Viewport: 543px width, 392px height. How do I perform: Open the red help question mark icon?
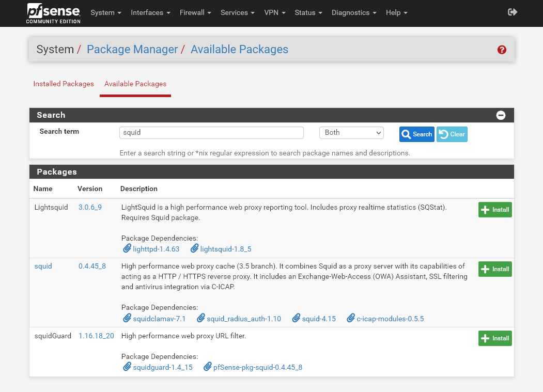pyautogui.click(x=501, y=50)
